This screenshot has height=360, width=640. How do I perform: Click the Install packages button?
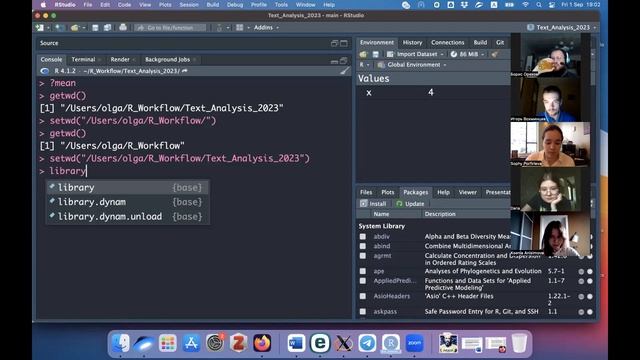373,203
